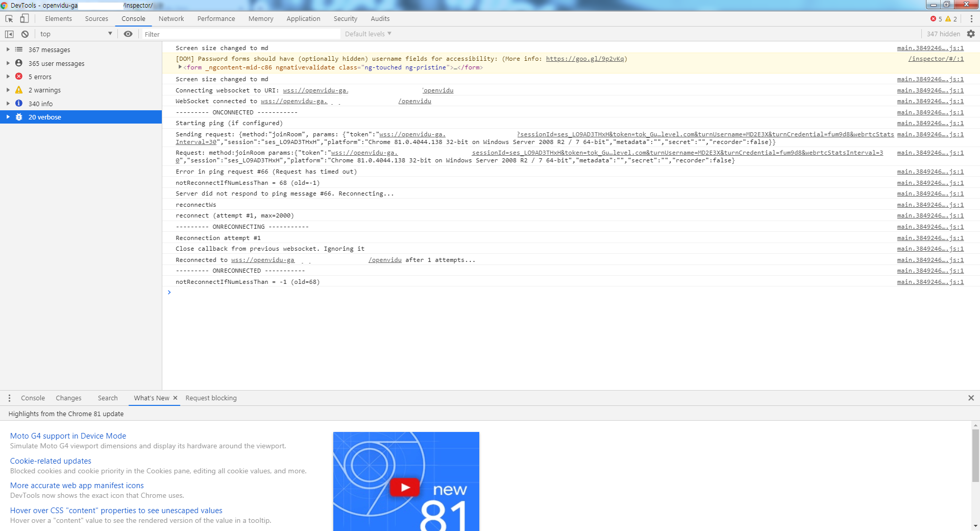
Task: Select the 5 errors filter row
Action: (x=81, y=77)
